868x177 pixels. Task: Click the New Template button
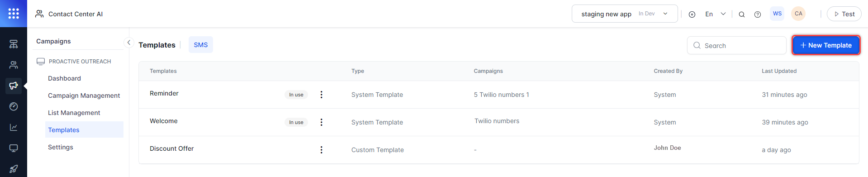[x=826, y=45]
